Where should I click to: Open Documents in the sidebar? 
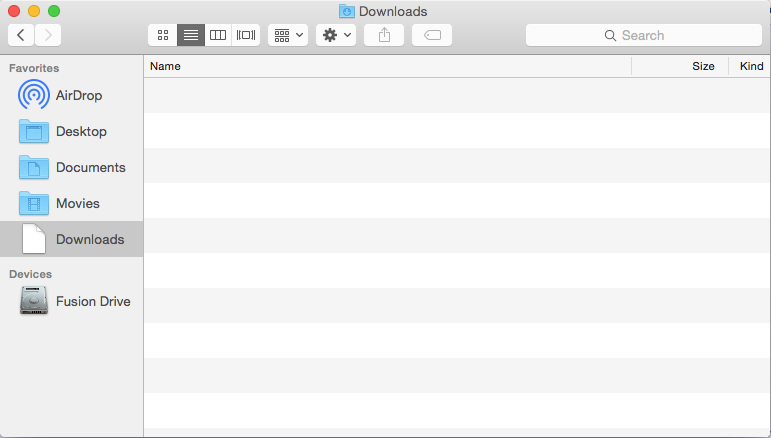point(72,167)
